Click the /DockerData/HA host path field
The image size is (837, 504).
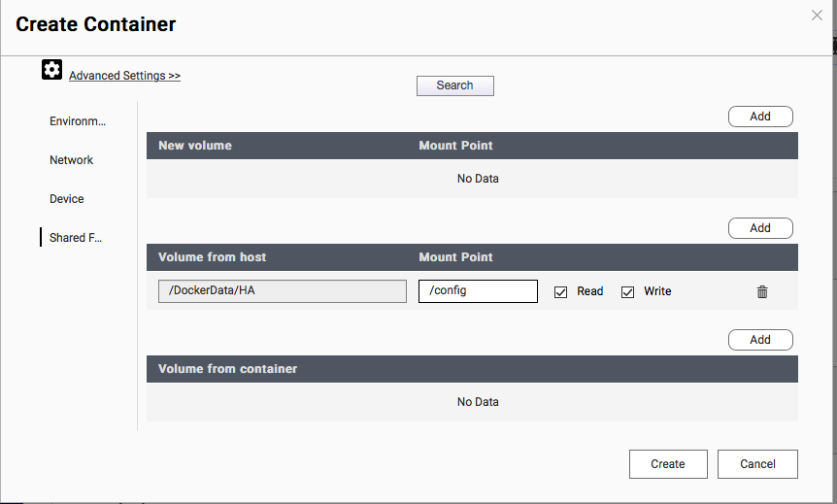coord(282,291)
